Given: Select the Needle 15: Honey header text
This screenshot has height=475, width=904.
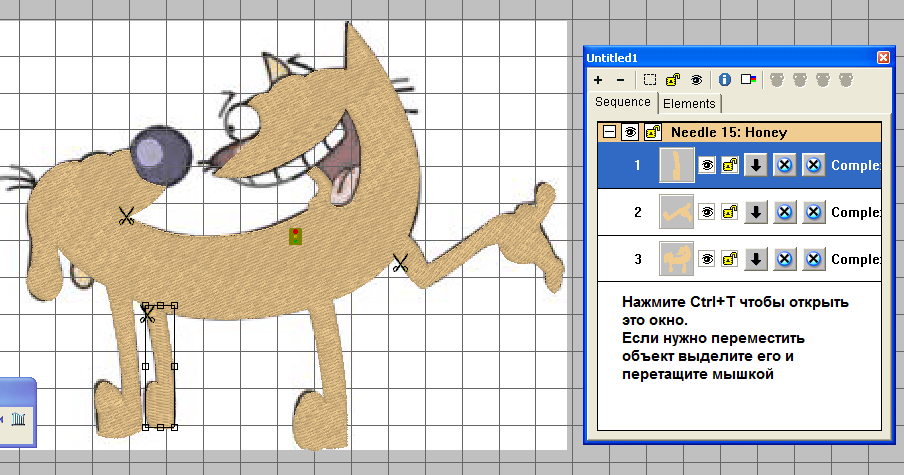Looking at the screenshot, I should pyautogui.click(x=729, y=133).
